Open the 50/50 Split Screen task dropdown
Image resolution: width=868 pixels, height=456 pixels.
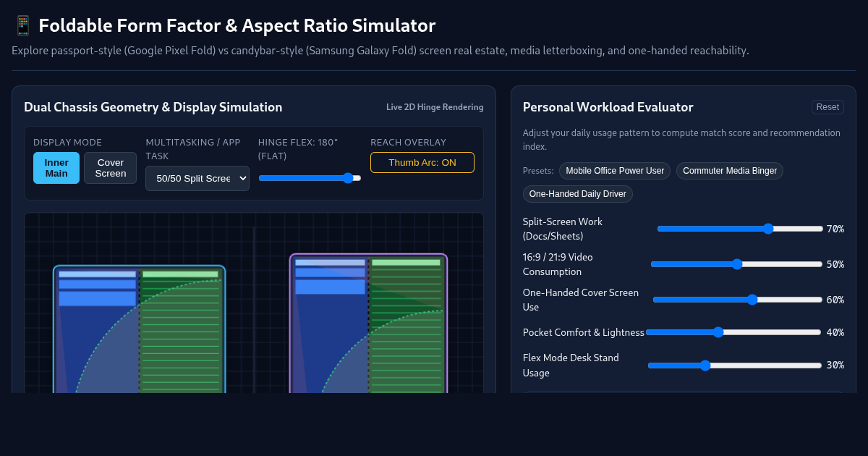[197, 178]
